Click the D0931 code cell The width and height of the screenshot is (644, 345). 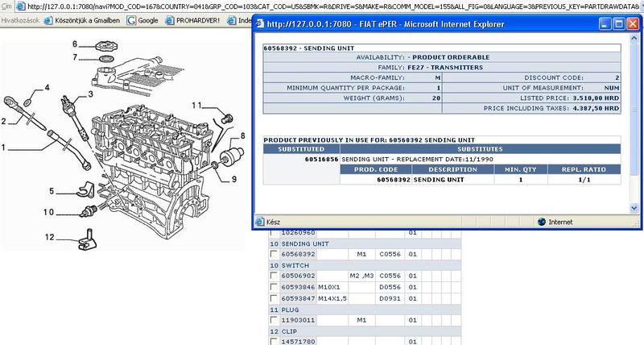(x=390, y=298)
